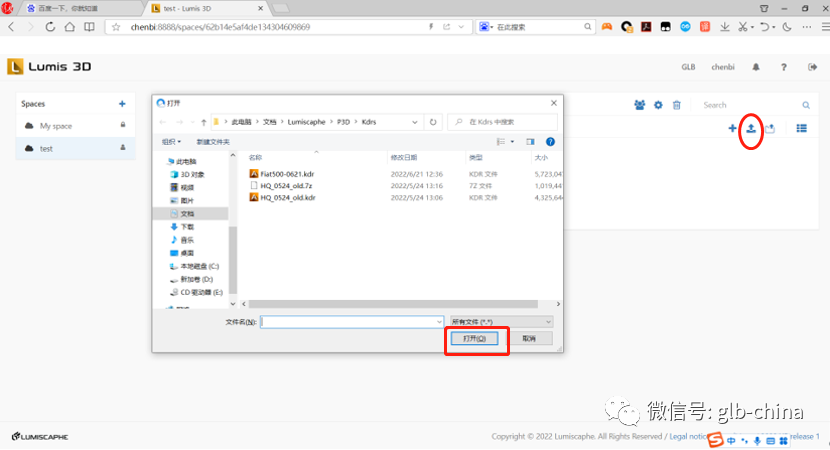
Task: Delete space with trash icon
Action: point(676,105)
